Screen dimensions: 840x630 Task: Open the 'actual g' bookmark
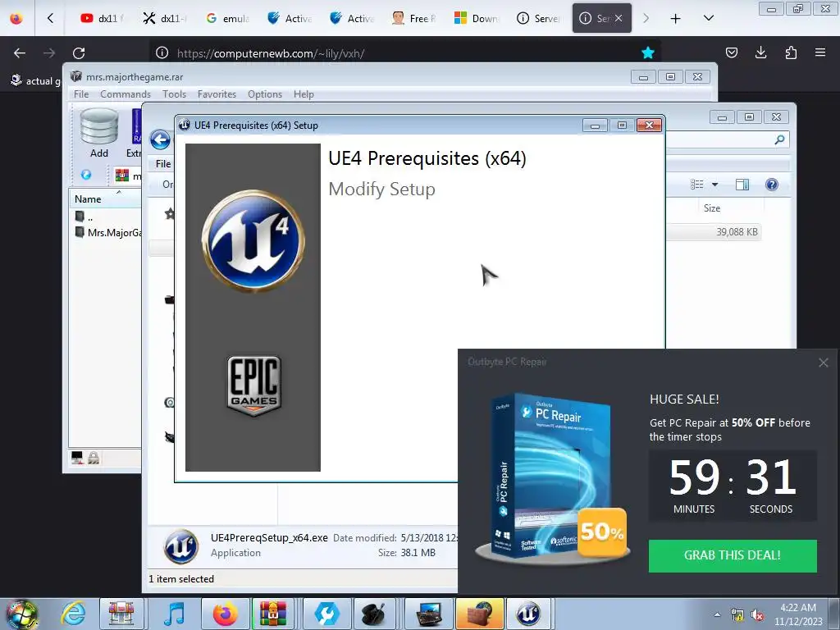35,81
